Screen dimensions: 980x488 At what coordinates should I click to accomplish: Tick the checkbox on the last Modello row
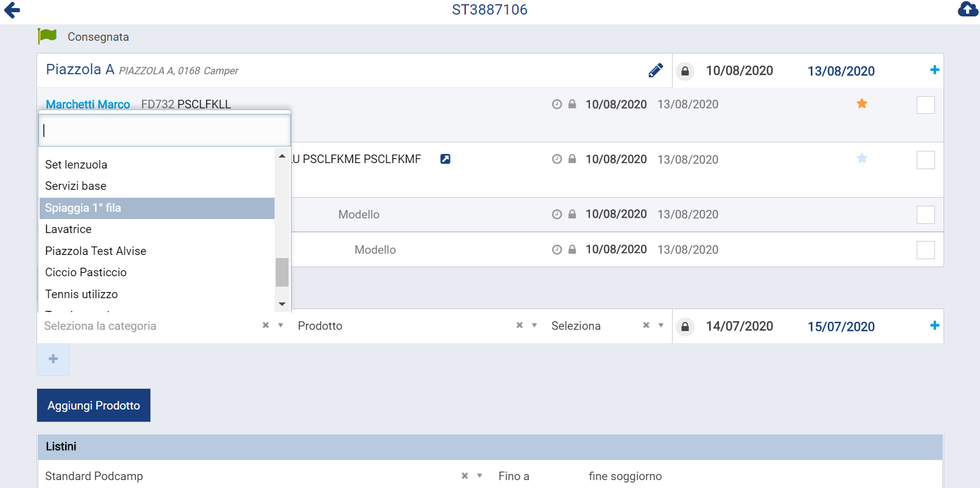pyautogui.click(x=925, y=250)
